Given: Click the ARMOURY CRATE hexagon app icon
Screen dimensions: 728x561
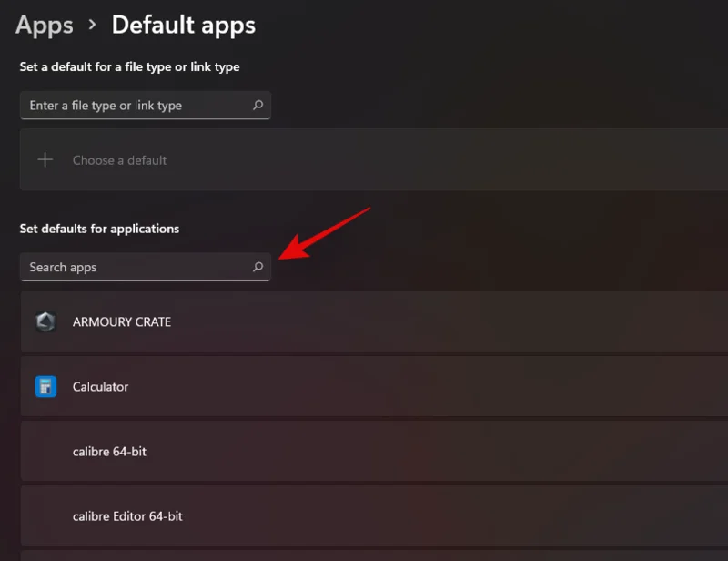Looking at the screenshot, I should (45, 321).
